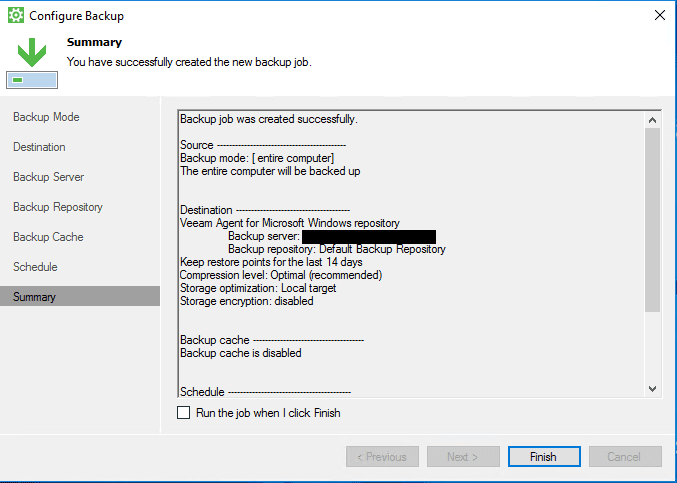Viewport: 677px width, 483px height.
Task: Go to the Backup Repository step
Action: (x=58, y=207)
